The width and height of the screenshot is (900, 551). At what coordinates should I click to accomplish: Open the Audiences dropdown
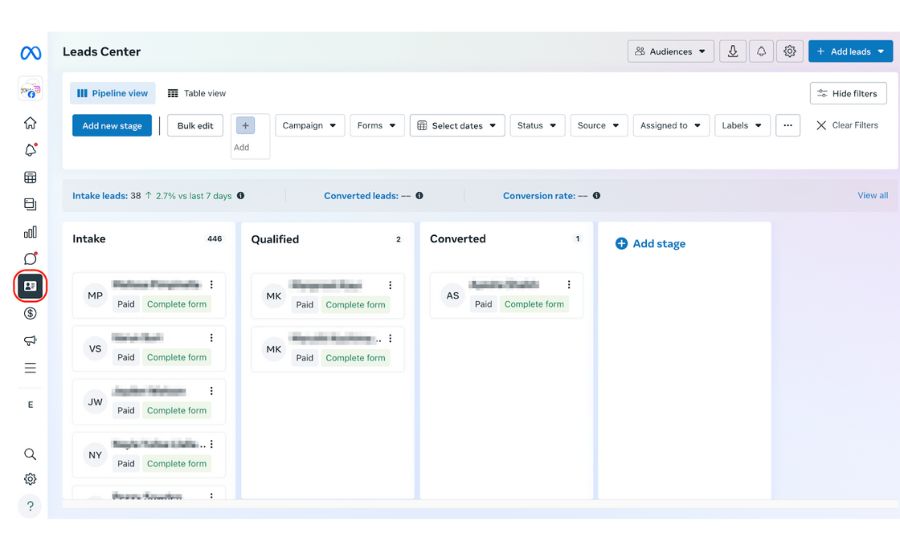point(670,51)
